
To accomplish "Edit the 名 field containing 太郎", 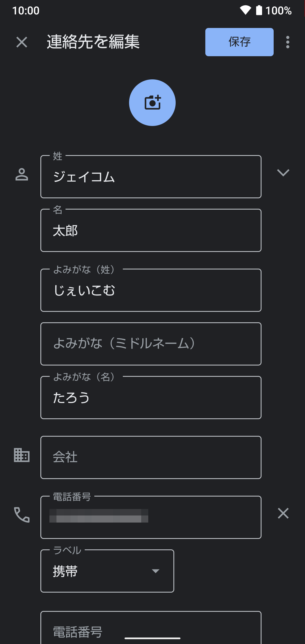I will click(151, 230).
